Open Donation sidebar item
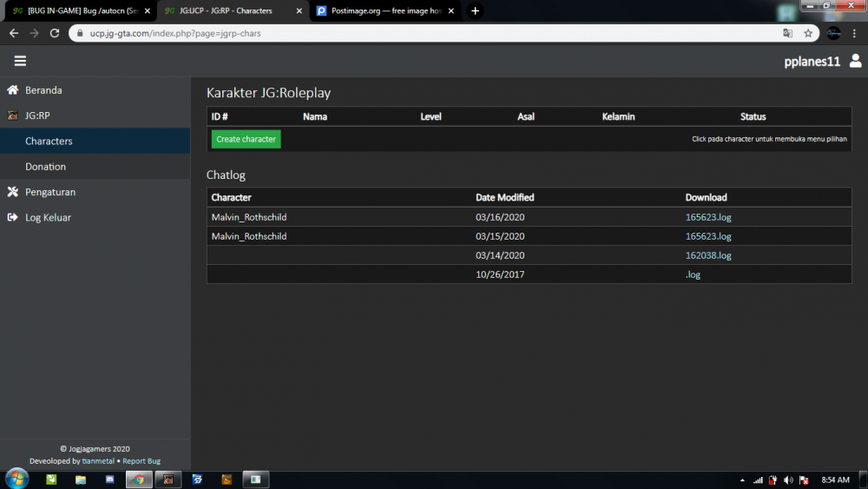Image resolution: width=868 pixels, height=489 pixels. click(95, 166)
